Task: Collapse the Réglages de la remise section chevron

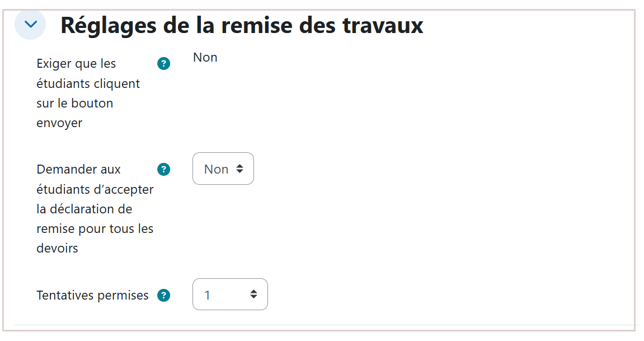Action: (30, 24)
